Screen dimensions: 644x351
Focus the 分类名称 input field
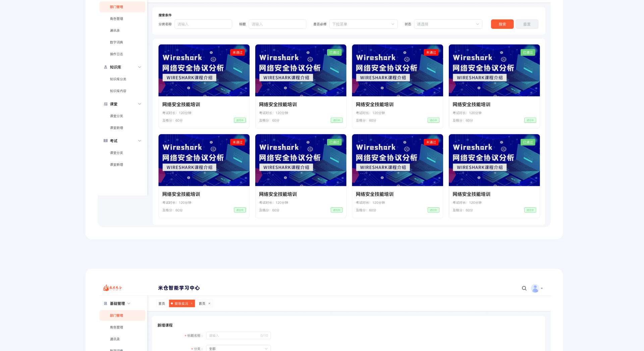click(203, 24)
